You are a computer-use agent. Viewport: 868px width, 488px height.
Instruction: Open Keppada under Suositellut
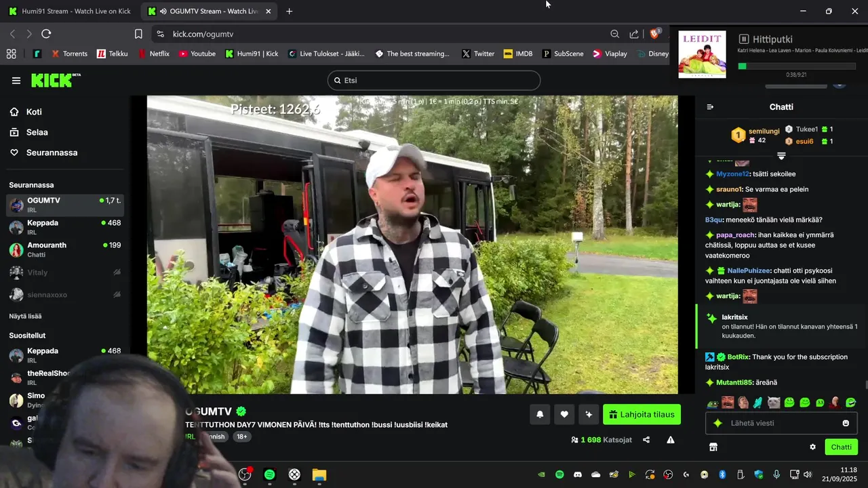[65, 355]
